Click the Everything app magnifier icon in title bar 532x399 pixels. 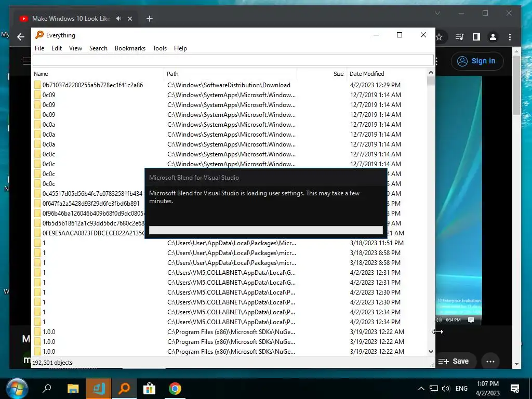39,35
